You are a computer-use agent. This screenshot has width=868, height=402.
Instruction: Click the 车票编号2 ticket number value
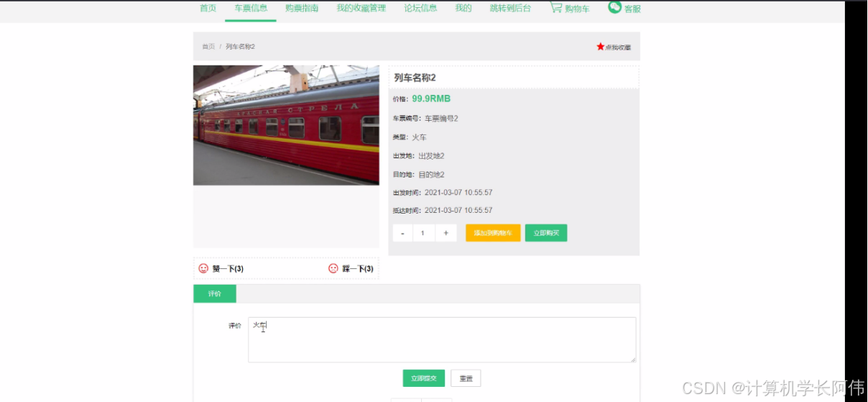(441, 118)
